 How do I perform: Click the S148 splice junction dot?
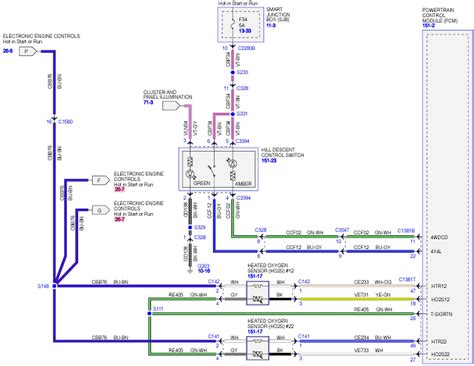pos(55,286)
